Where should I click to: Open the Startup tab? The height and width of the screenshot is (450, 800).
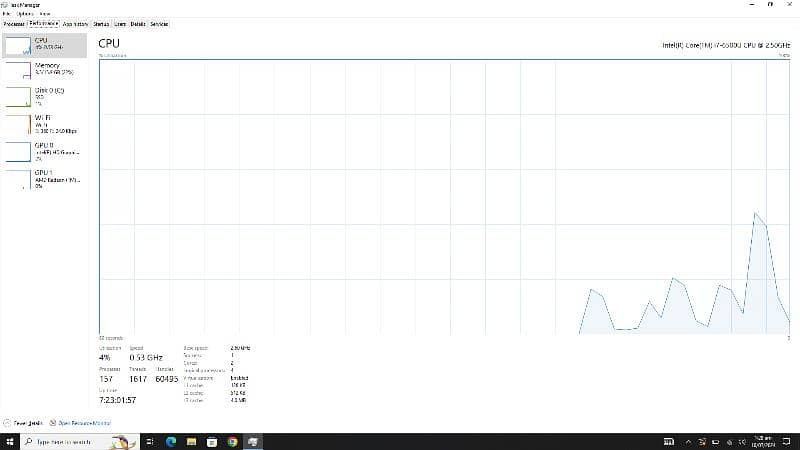[x=101, y=23]
